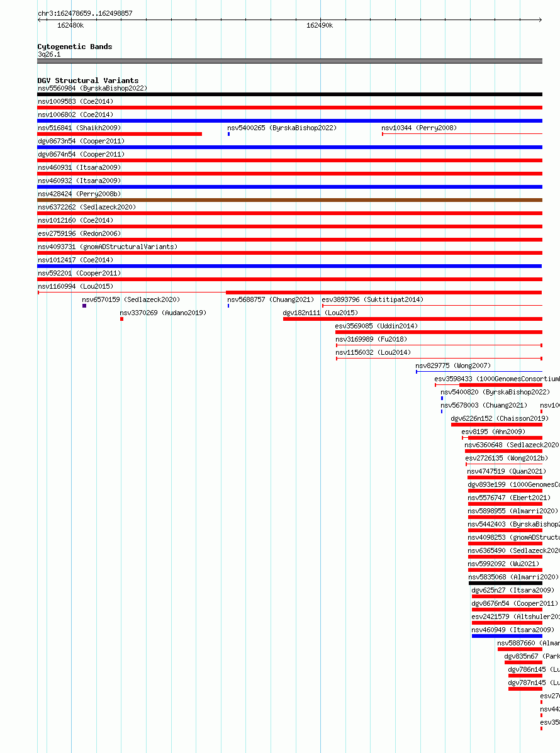Image resolution: width=560 pixels, height=753 pixels.
Task: Click the nsv829775 (Wong2007) label
Action: pos(453,365)
